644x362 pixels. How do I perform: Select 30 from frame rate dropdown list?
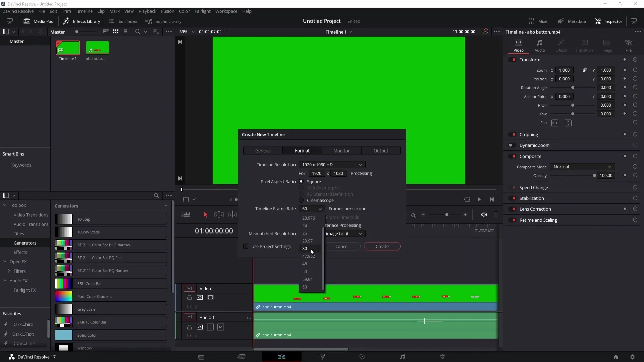(x=304, y=248)
